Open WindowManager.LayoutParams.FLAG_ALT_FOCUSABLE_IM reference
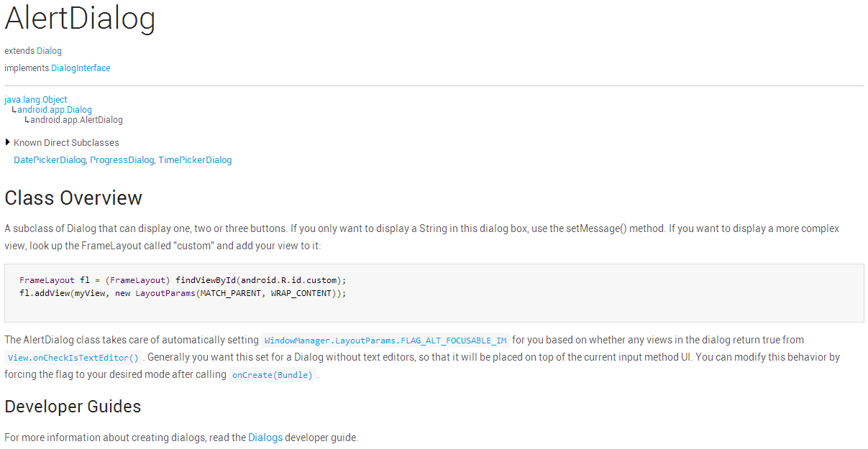The width and height of the screenshot is (868, 449). tap(385, 340)
